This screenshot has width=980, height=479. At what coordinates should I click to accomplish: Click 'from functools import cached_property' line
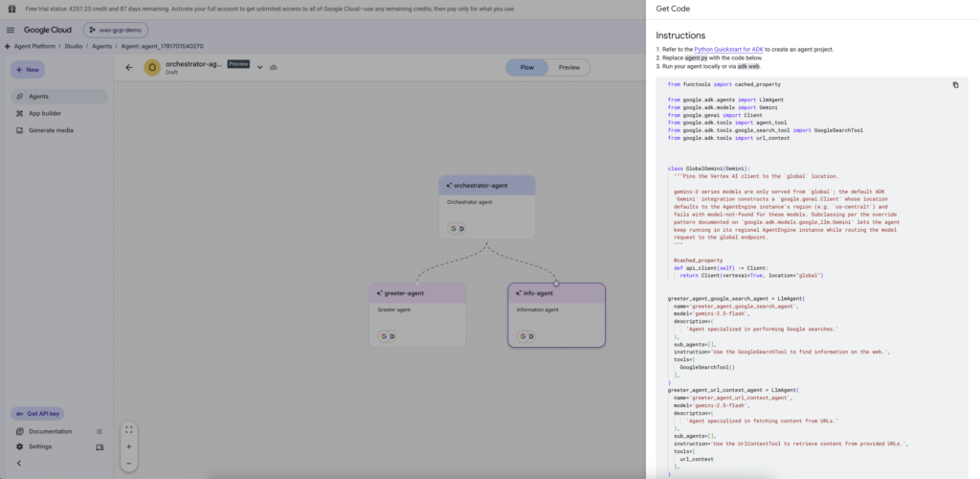click(725, 84)
